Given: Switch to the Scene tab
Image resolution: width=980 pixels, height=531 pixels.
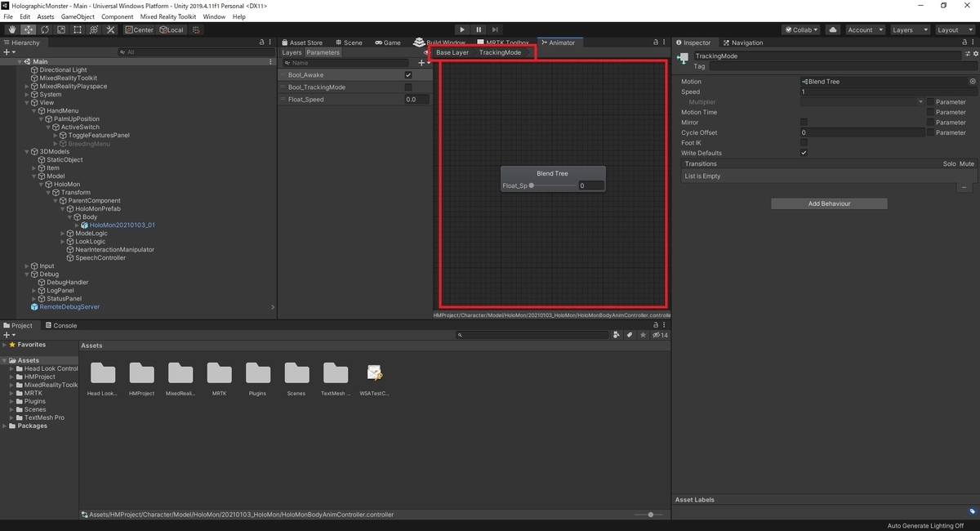Looking at the screenshot, I should point(348,42).
